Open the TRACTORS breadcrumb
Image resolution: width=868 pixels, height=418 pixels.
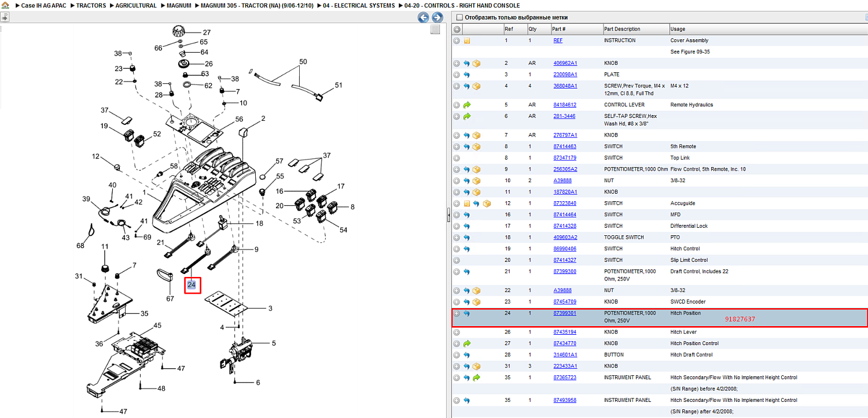(x=91, y=5)
